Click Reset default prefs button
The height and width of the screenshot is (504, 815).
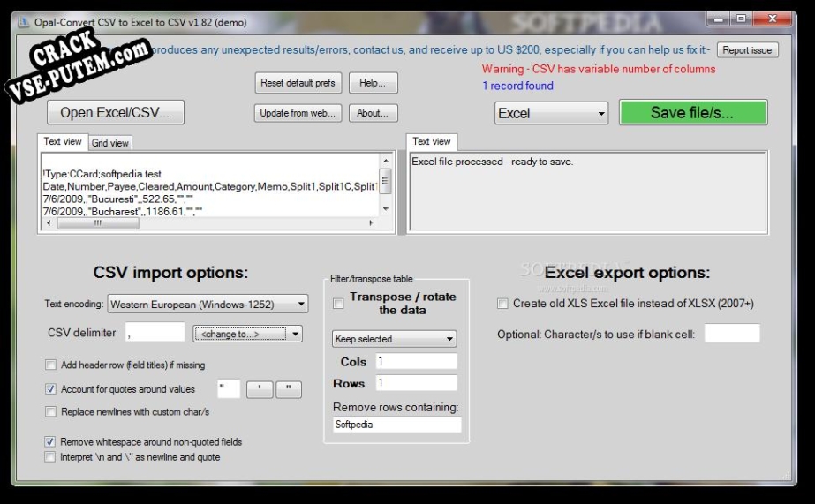tap(298, 83)
